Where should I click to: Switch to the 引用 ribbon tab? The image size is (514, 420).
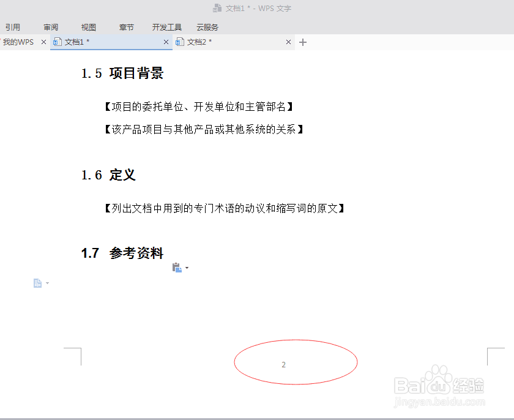point(13,27)
